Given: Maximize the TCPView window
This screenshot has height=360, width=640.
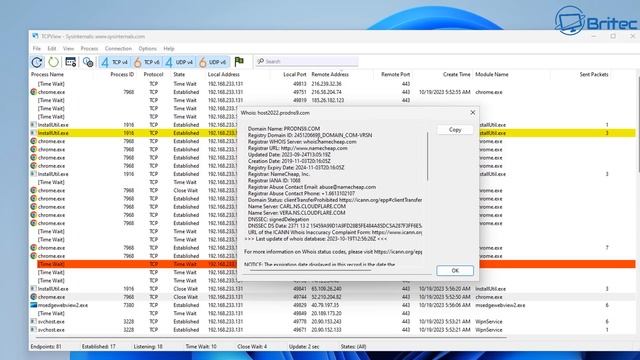Looking at the screenshot, I should 613,36.
